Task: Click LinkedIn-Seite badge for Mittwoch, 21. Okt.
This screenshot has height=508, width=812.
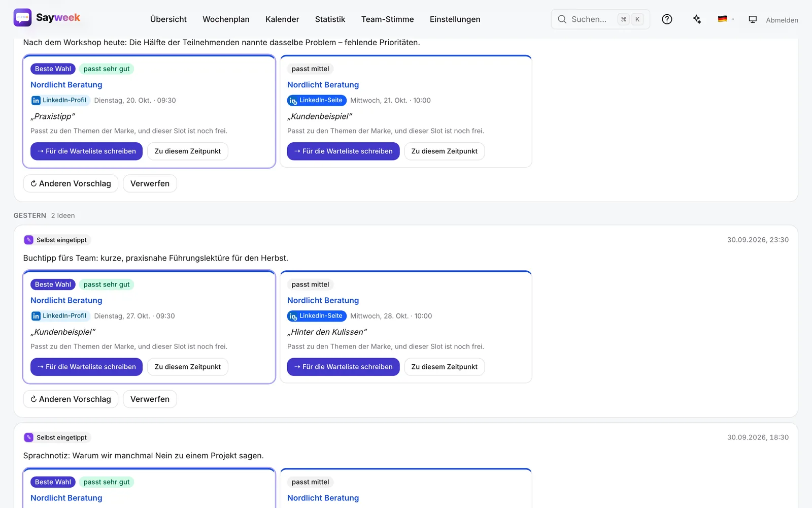Action: (x=317, y=100)
